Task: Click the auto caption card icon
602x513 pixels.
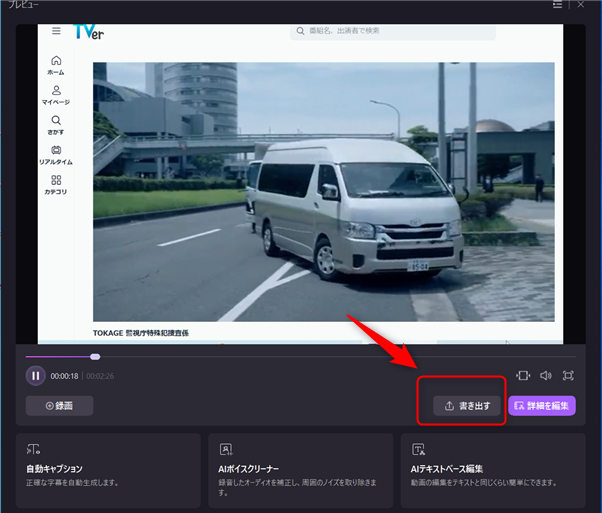Action: coord(33,449)
